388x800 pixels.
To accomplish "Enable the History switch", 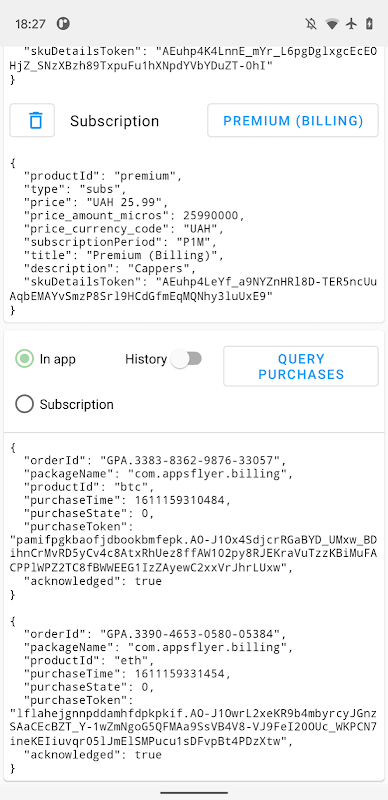I will [x=186, y=359].
